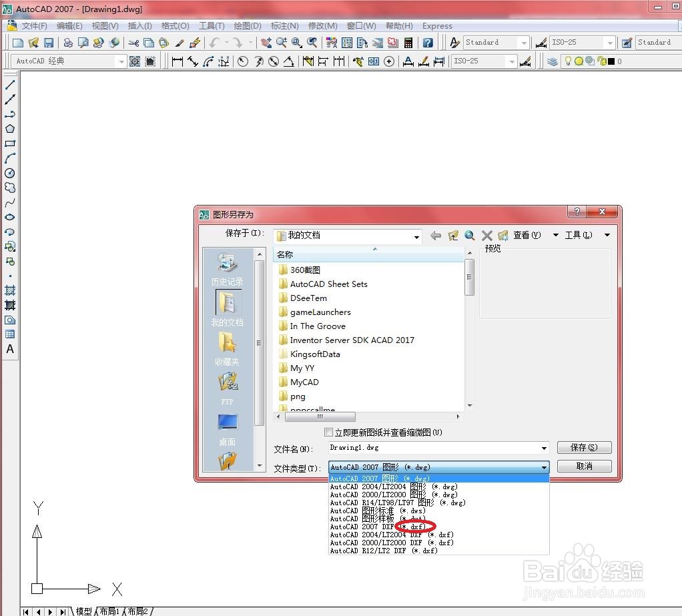This screenshot has height=616, width=682.
Task: Check the 立即更新图纸并查看缩微图 checkbox
Action: point(329,432)
